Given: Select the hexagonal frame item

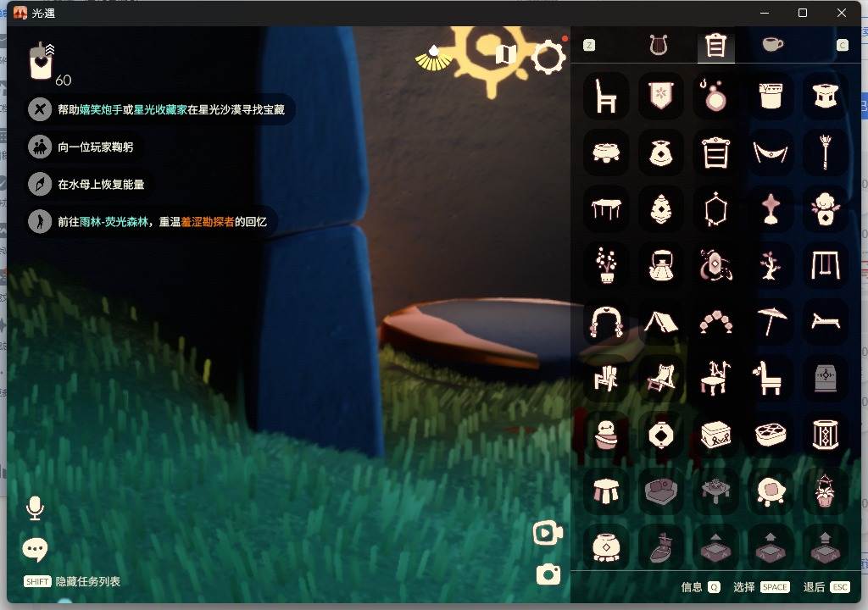Looking at the screenshot, I should pyautogui.click(x=715, y=209).
